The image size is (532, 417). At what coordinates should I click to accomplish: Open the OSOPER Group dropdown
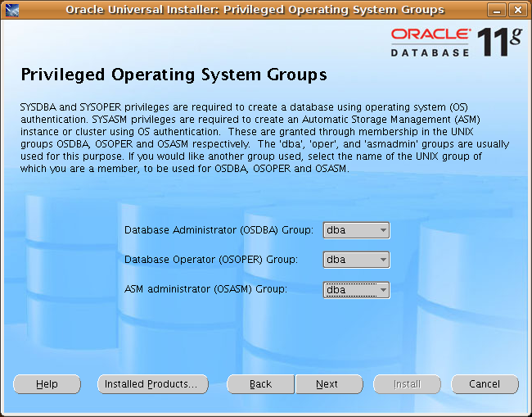coord(356,260)
